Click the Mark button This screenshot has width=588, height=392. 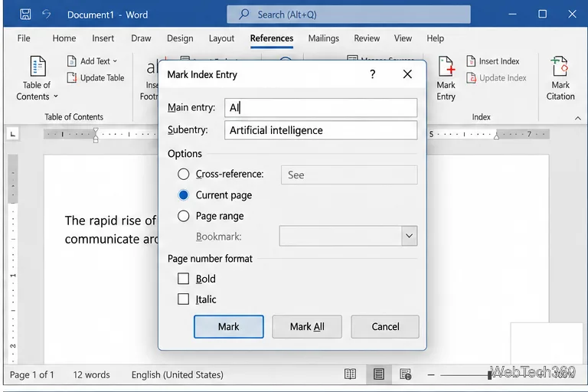228,327
